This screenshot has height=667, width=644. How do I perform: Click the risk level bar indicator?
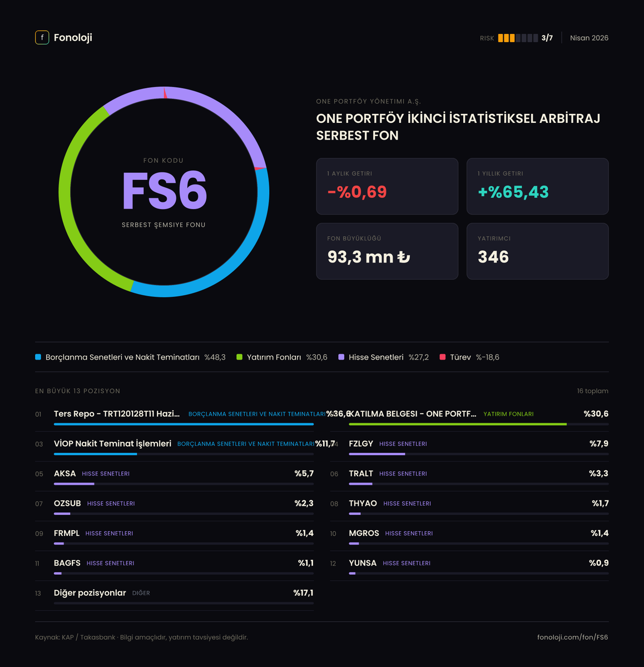[518, 38]
